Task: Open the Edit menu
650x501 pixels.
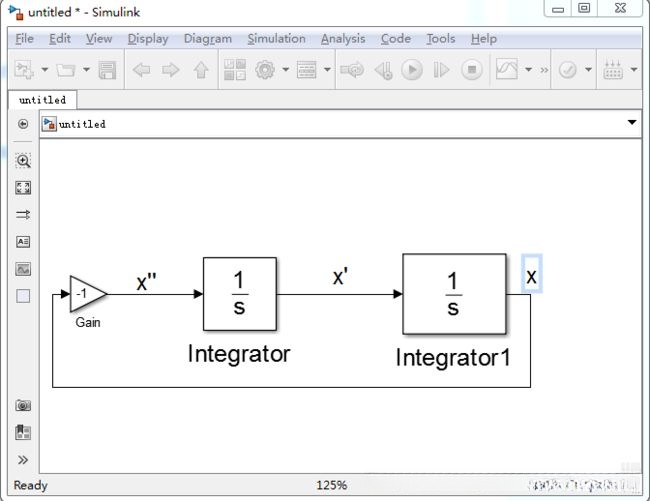Action: 60,39
